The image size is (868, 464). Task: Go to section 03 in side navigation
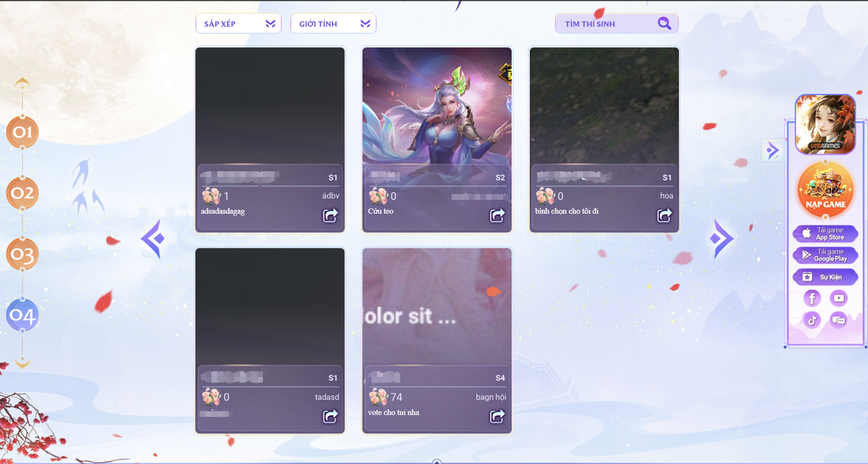click(x=22, y=254)
